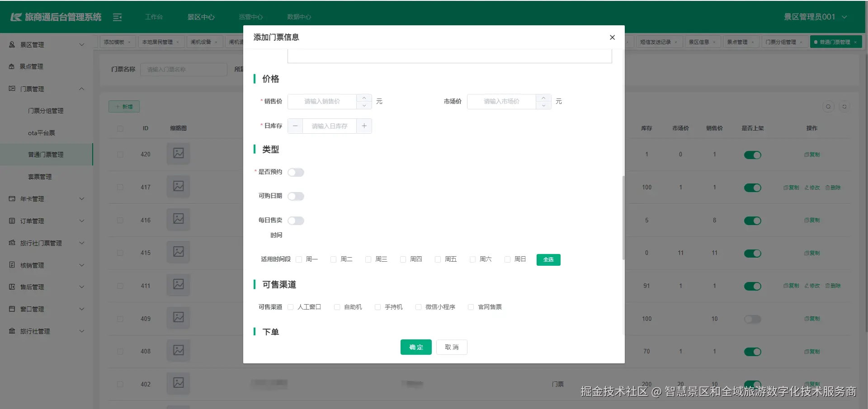Switch to 数据中心 in top navigation

tap(299, 17)
